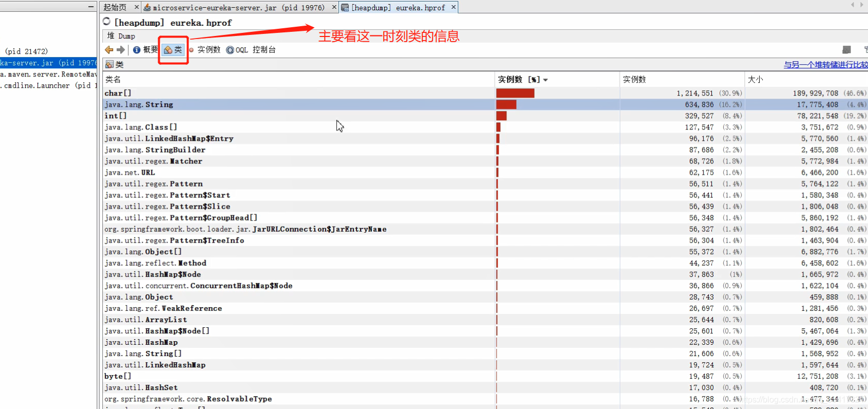The image size is (868, 409).
Task: Select the cmdline.Launcher entry
Action: [x=48, y=85]
